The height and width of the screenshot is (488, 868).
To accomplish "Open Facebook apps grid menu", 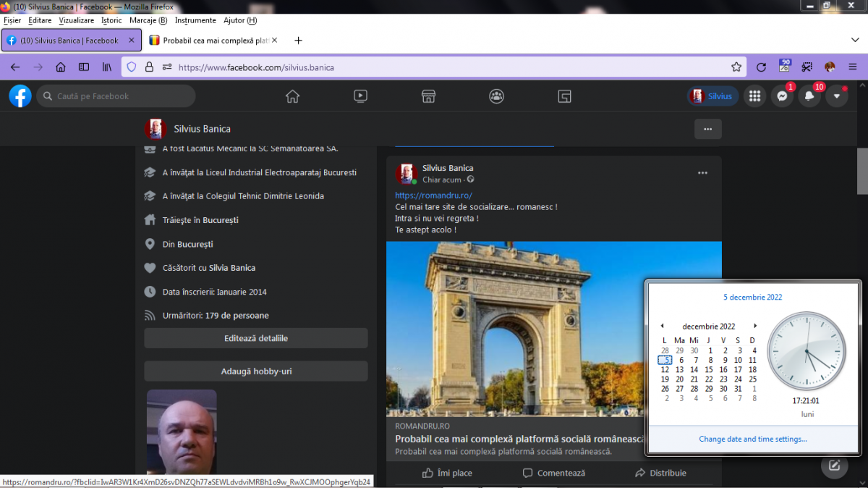I will pos(754,96).
